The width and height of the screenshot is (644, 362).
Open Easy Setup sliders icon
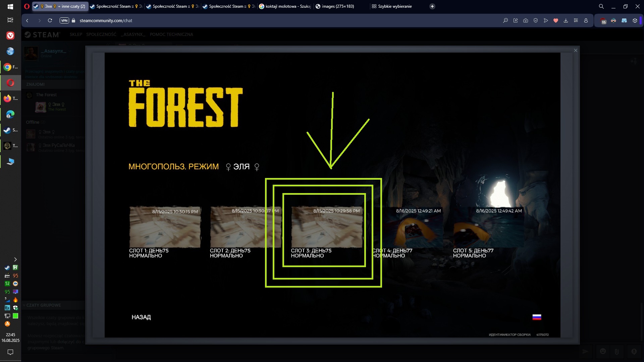coord(576,20)
